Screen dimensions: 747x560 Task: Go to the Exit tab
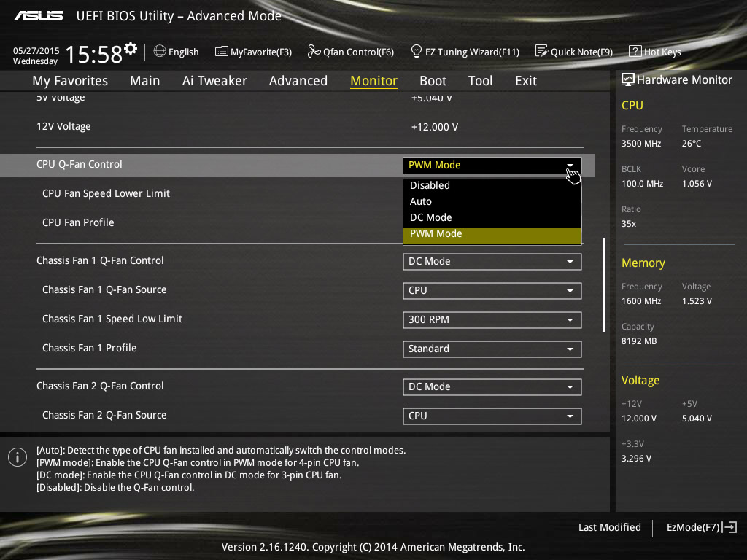(526, 81)
